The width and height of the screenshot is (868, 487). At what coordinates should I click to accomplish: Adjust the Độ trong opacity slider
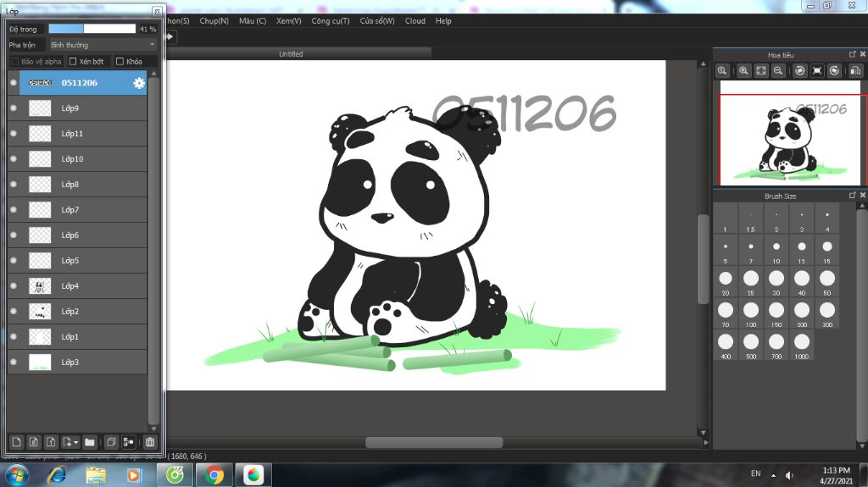pos(92,29)
